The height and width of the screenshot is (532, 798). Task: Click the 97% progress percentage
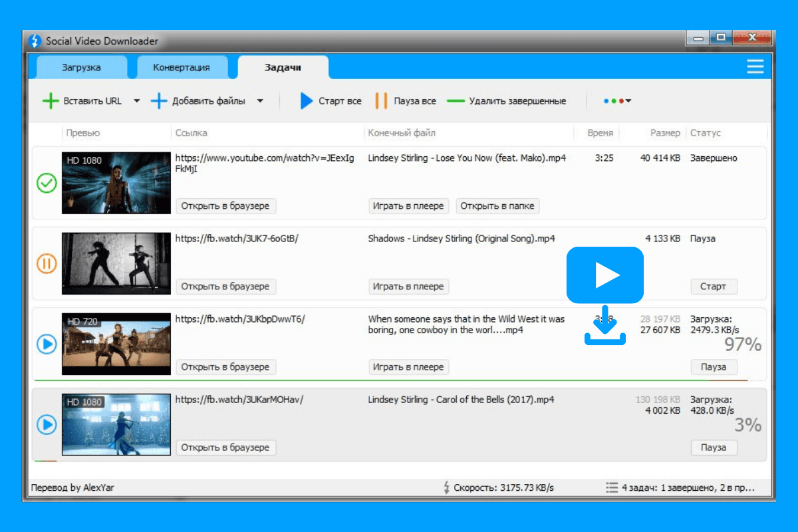pos(743,344)
